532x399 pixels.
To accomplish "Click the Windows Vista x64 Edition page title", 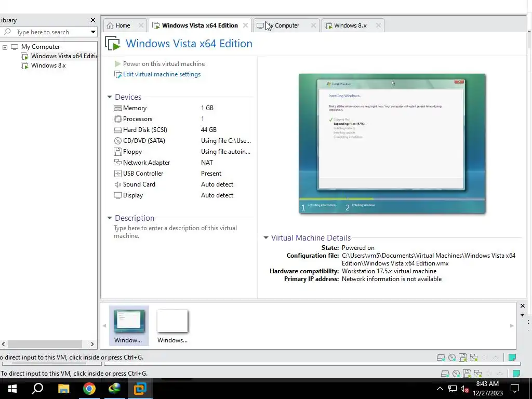I will coord(189,44).
